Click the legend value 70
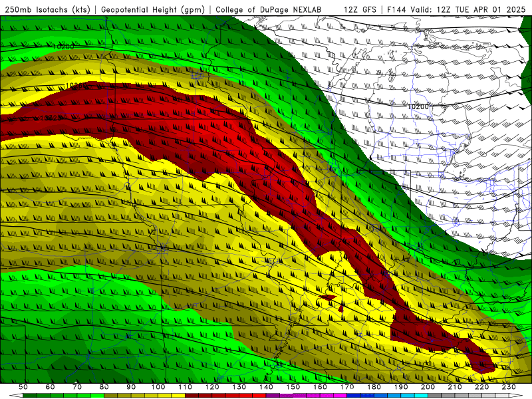 click(x=77, y=387)
